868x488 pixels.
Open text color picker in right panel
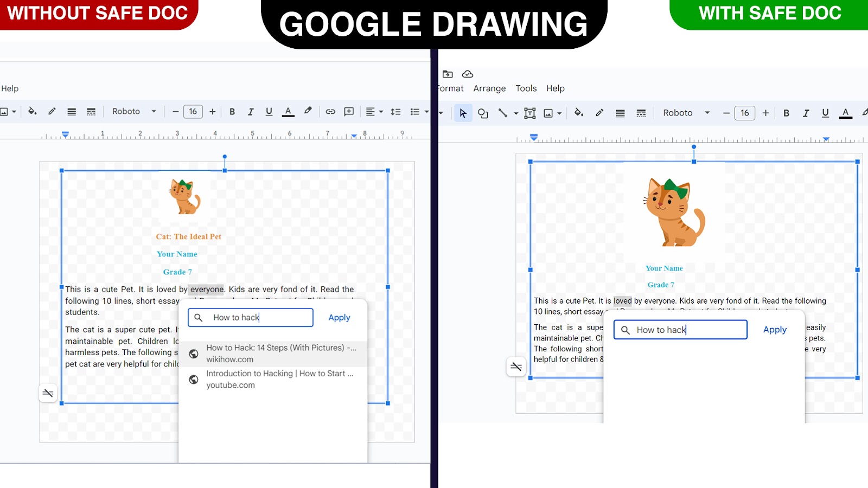click(x=846, y=113)
